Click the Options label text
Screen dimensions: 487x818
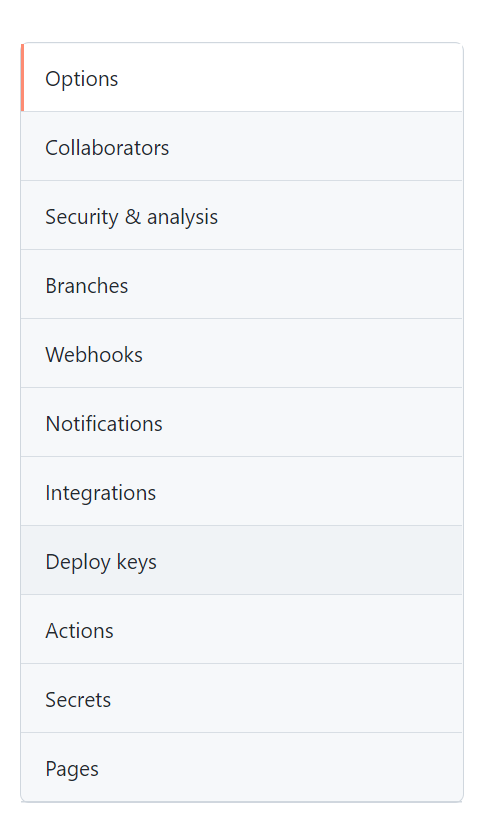click(x=82, y=79)
